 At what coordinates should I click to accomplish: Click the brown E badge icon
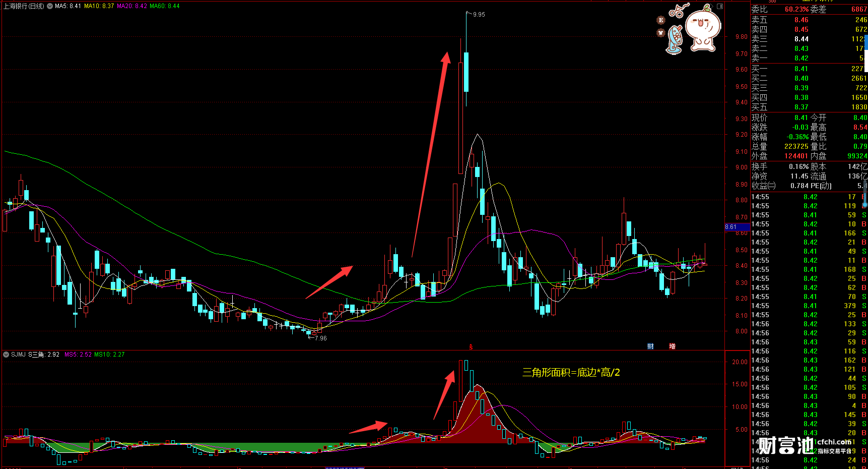(x=661, y=20)
